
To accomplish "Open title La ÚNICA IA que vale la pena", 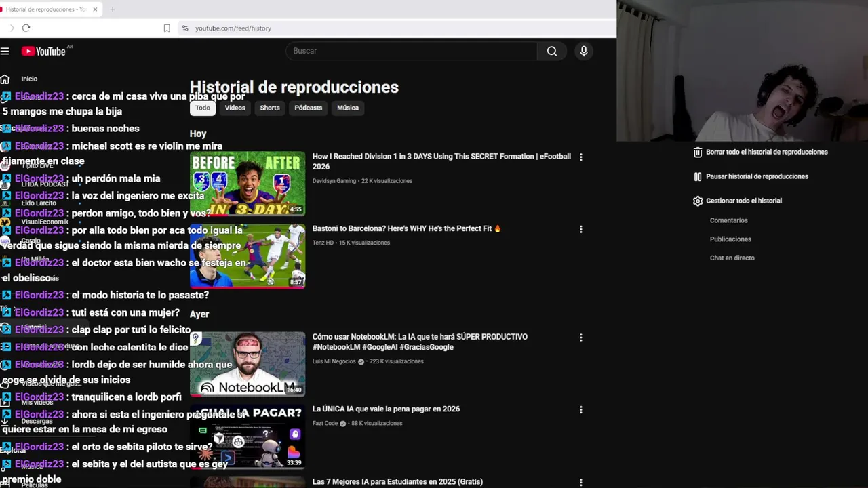I will (386, 409).
